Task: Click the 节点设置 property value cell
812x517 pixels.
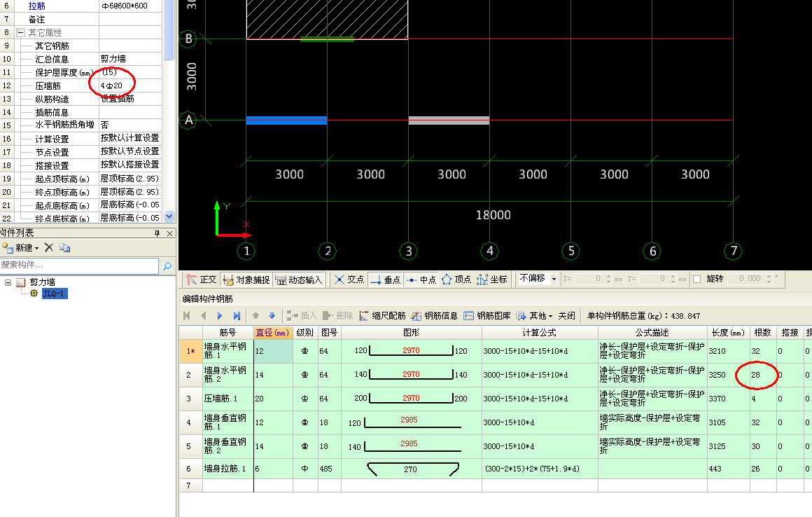Action: 130,152
